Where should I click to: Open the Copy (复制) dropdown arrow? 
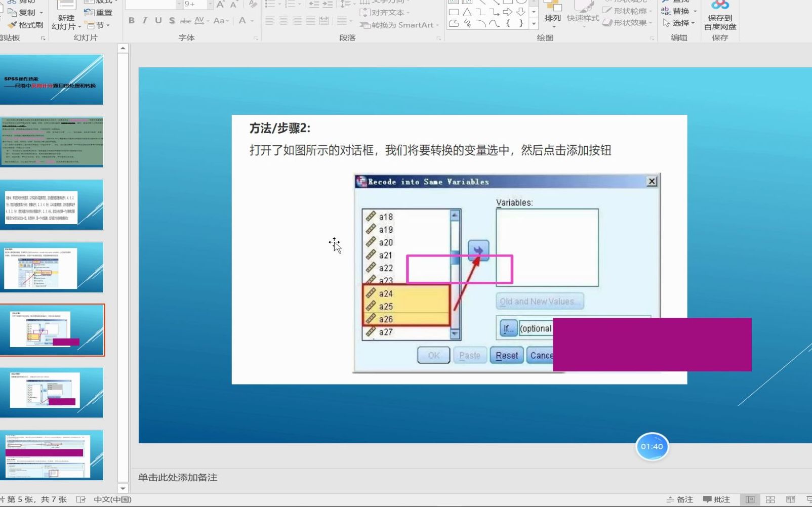41,12
